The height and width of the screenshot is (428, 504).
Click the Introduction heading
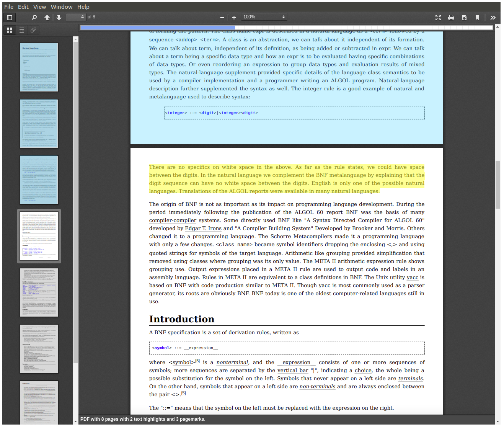coord(182,319)
